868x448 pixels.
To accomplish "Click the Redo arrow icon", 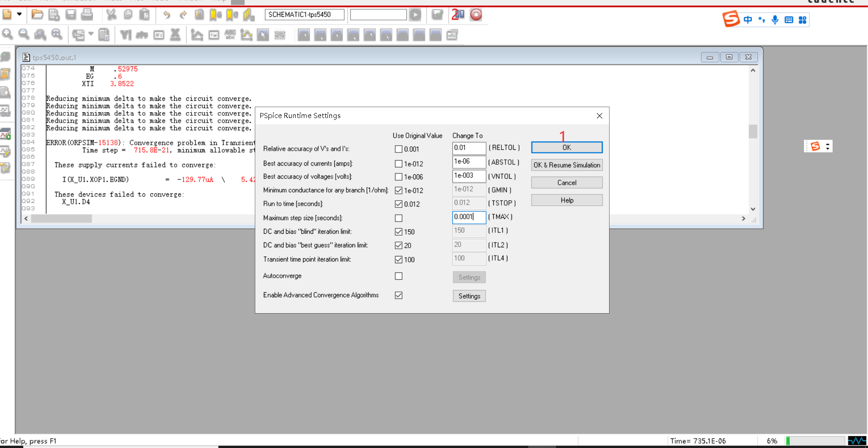I will click(183, 15).
